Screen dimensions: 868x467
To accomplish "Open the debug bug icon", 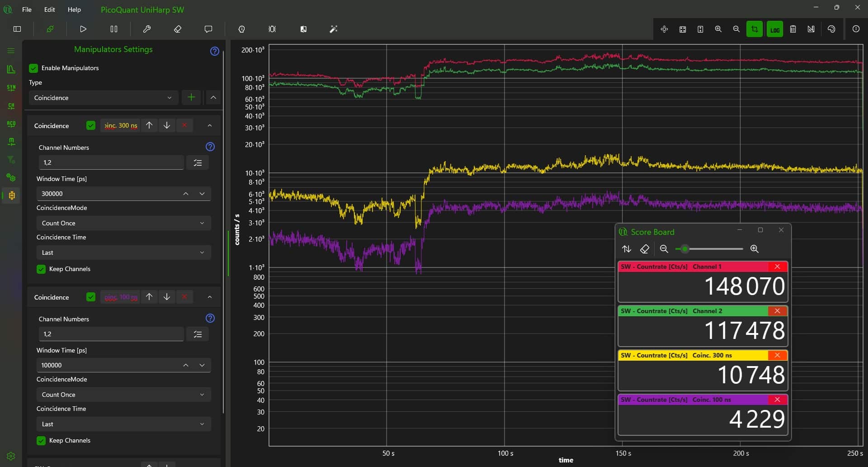I will (x=271, y=29).
